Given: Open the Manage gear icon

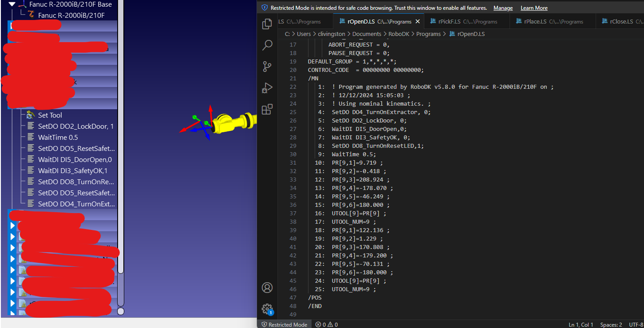Looking at the screenshot, I should click(267, 309).
